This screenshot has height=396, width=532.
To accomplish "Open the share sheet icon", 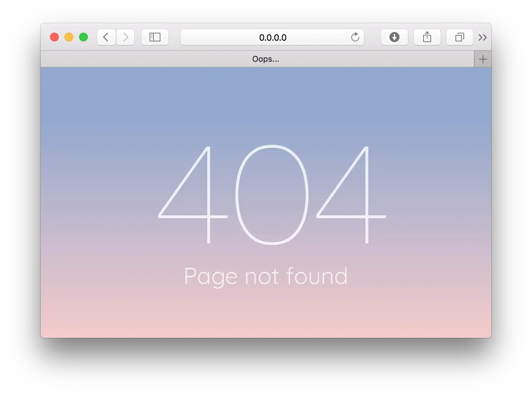I will (x=427, y=37).
